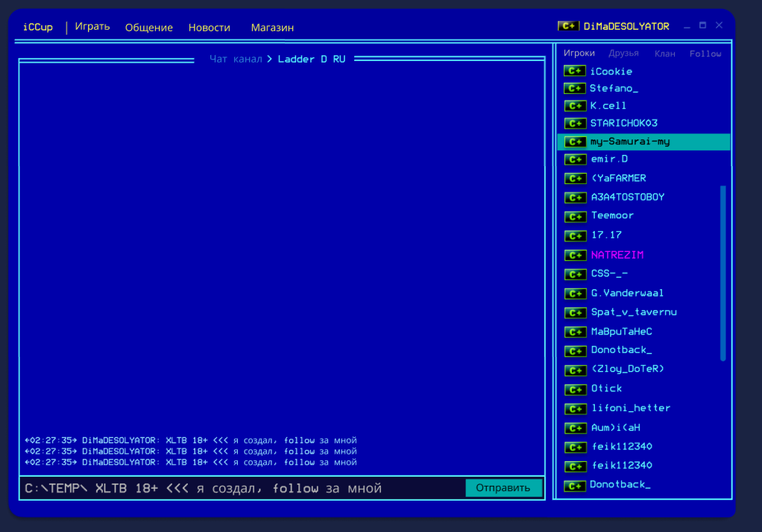Select pink player name NATREZIM
The image size is (762, 532).
point(617,255)
